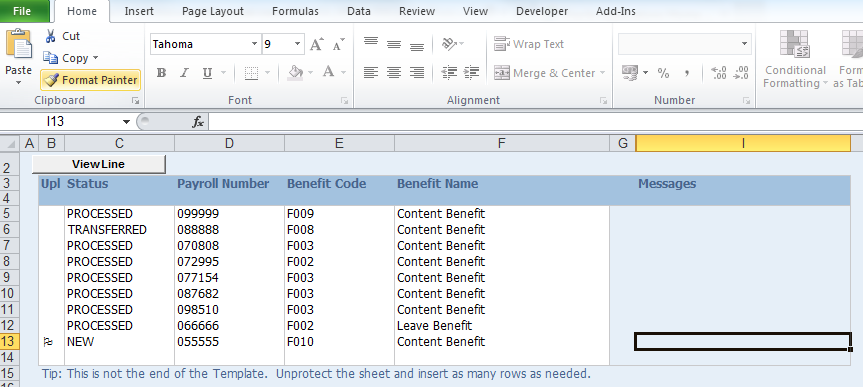Align text left
This screenshot has height=387, width=863.
click(x=371, y=72)
